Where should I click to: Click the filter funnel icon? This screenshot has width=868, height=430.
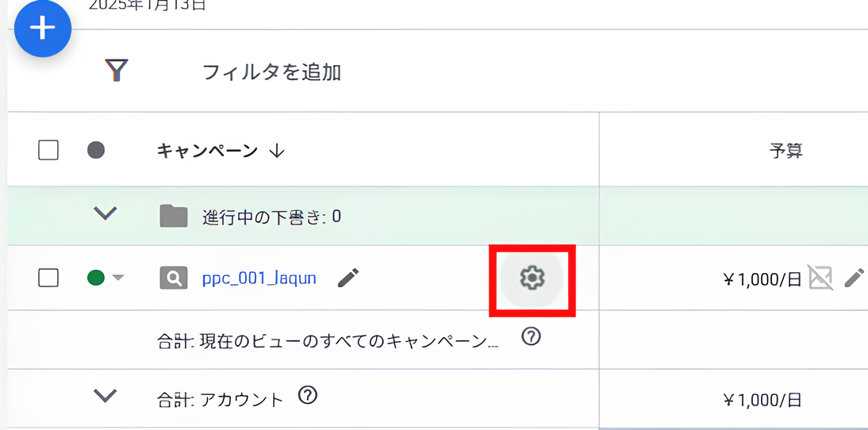click(117, 71)
